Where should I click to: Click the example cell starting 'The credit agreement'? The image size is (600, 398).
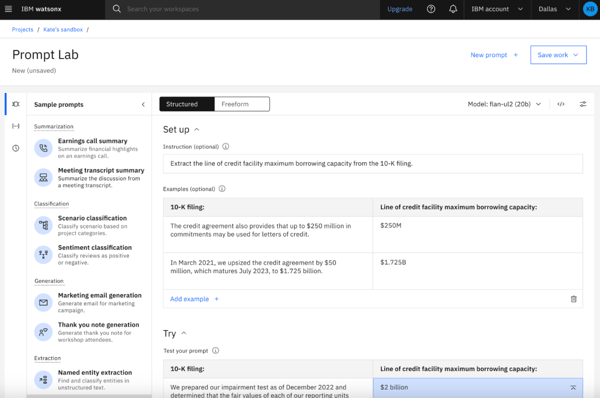coord(268,234)
